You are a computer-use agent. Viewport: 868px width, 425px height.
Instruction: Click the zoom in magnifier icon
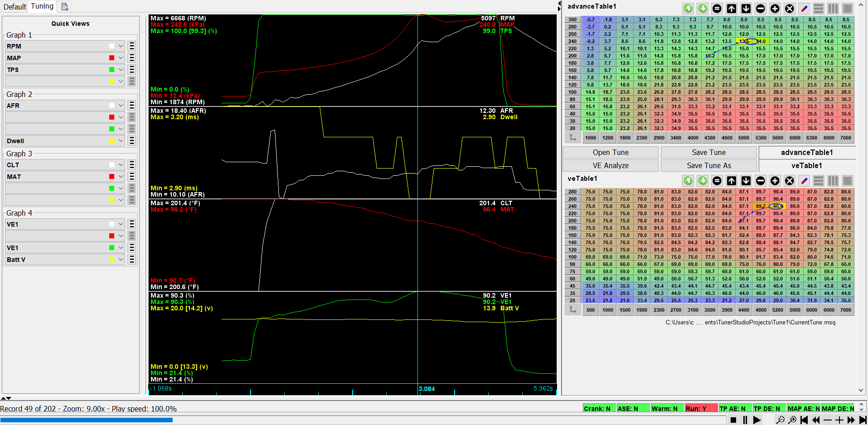tap(792, 420)
